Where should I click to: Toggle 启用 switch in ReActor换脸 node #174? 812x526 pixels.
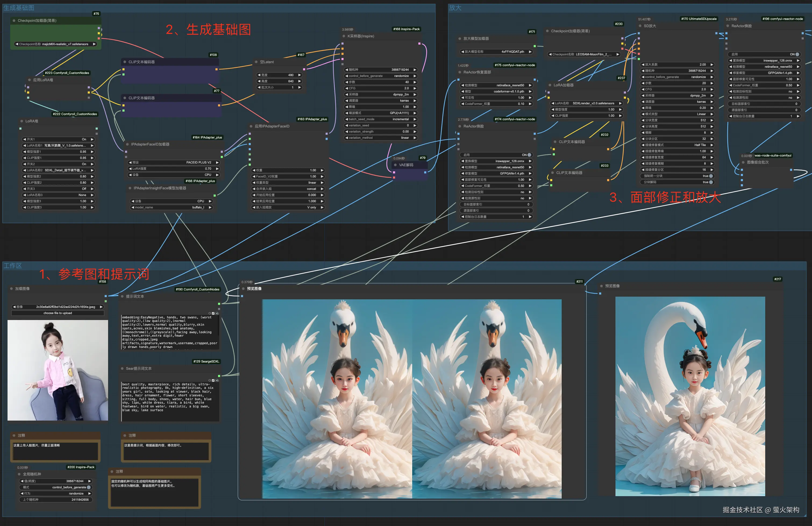529,155
